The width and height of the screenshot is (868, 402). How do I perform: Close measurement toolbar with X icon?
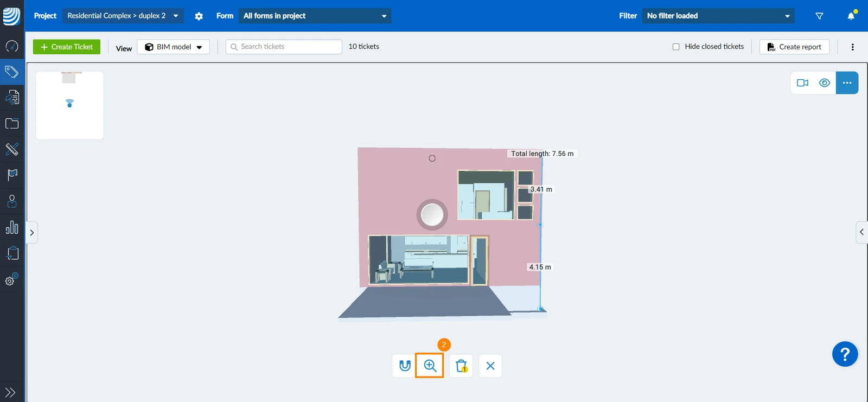[x=490, y=366]
